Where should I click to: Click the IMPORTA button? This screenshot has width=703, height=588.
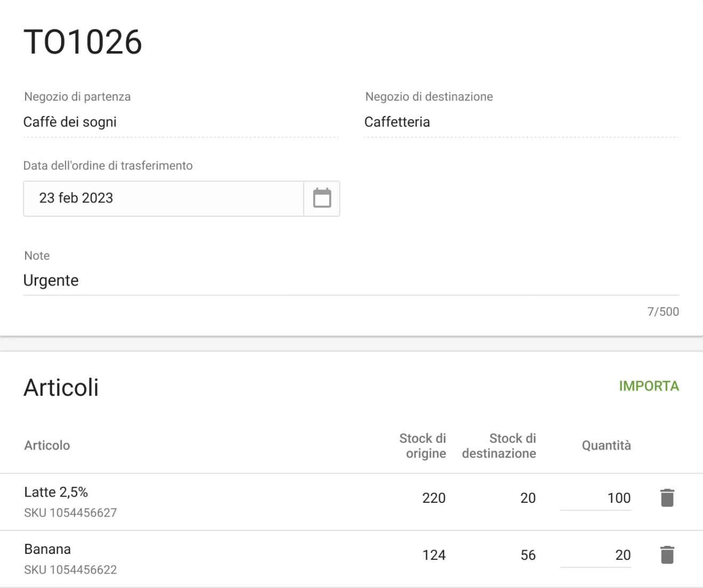(649, 386)
